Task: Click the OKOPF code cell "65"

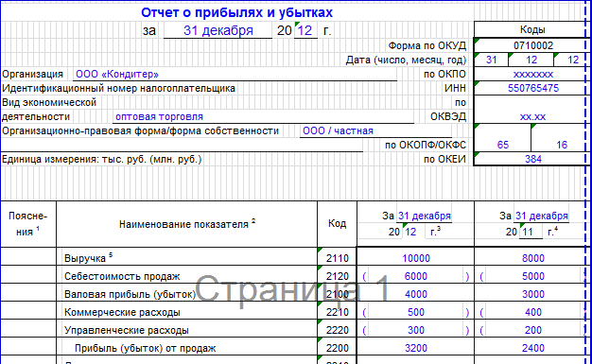Action: coord(502,145)
